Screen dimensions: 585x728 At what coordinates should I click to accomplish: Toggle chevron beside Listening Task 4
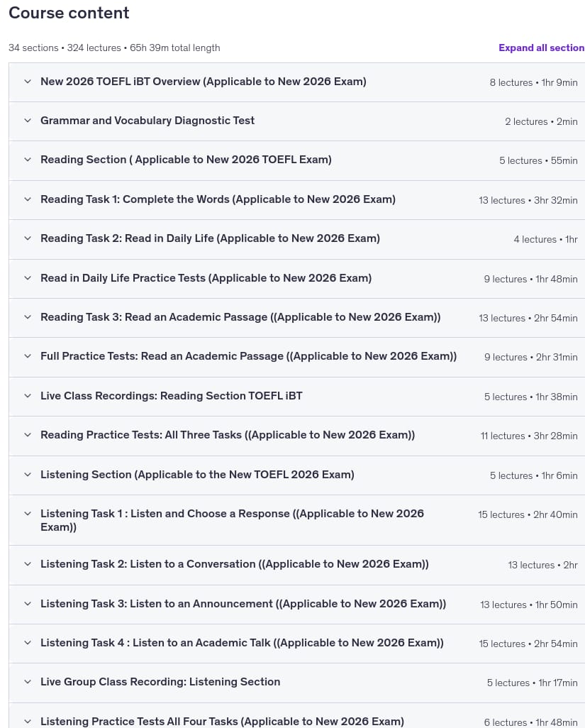pyautogui.click(x=28, y=643)
